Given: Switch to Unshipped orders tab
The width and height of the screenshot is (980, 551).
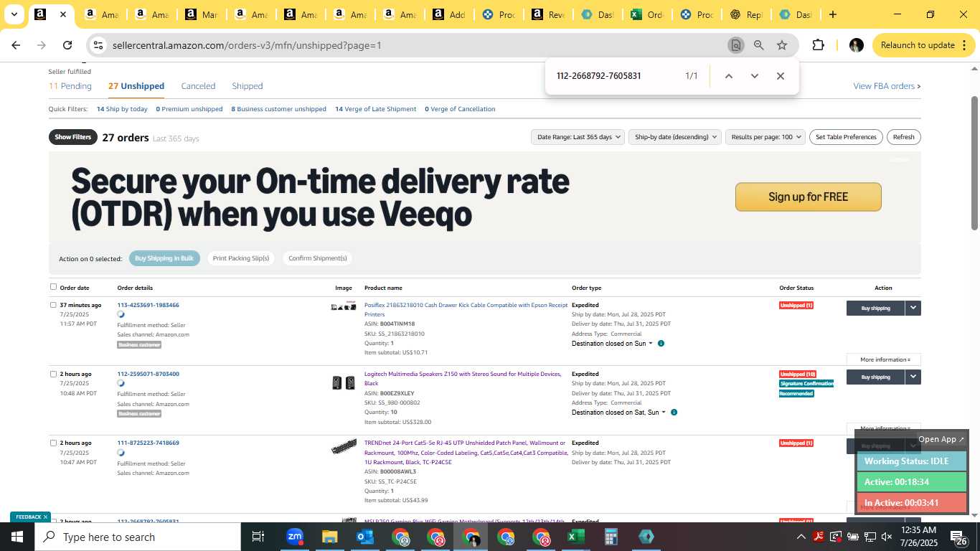Looking at the screenshot, I should point(136,86).
